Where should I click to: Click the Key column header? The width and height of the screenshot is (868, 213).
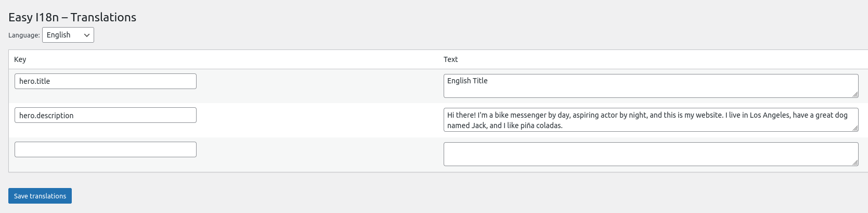[20, 59]
